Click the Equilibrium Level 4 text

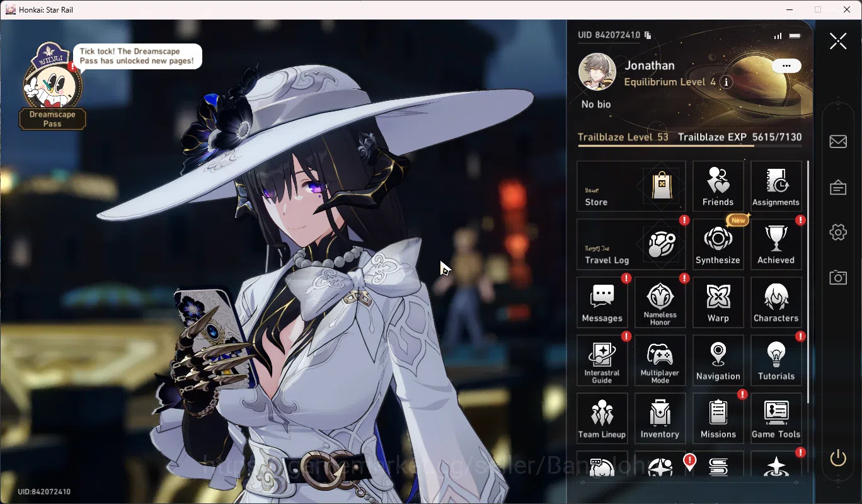pos(670,82)
